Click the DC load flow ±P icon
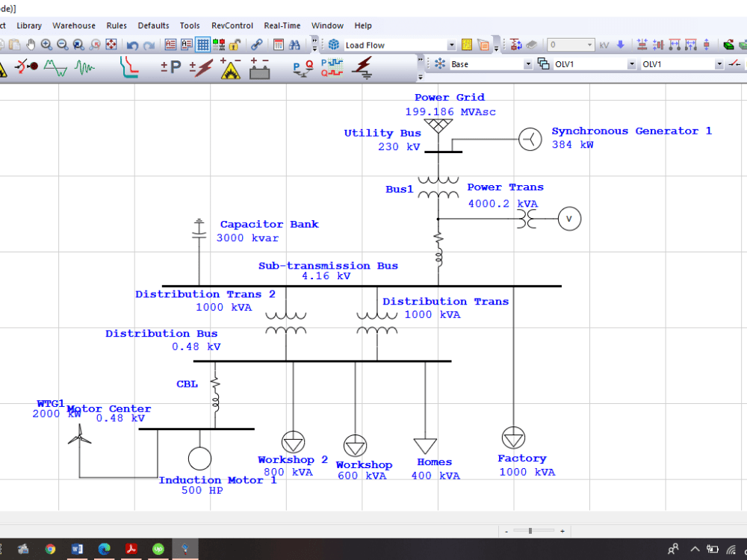 click(171, 67)
